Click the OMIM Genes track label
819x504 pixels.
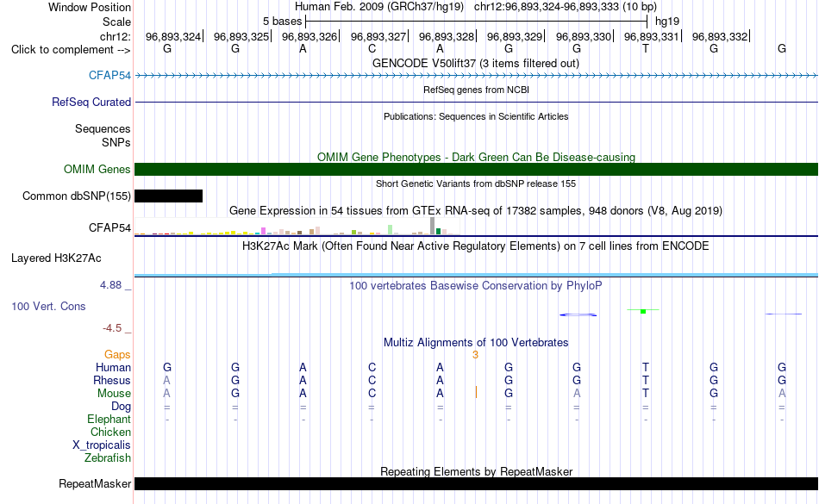[x=97, y=169]
